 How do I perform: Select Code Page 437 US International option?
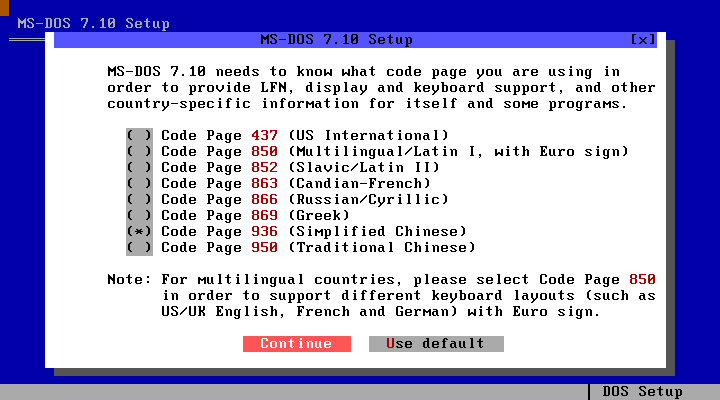coord(139,136)
